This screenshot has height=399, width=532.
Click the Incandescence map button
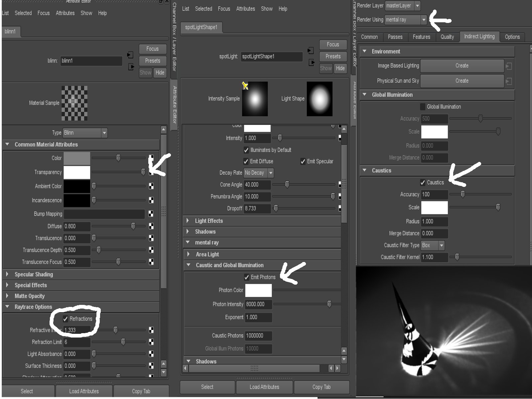[152, 200]
